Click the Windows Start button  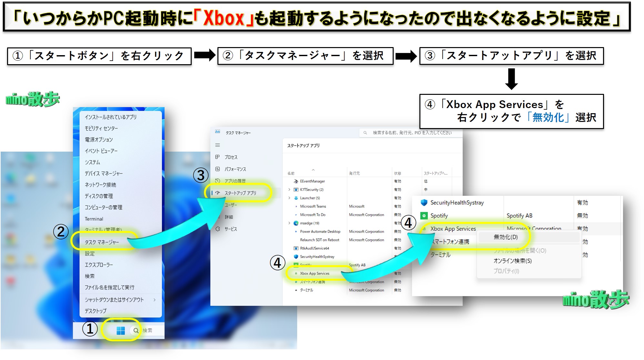click(121, 330)
